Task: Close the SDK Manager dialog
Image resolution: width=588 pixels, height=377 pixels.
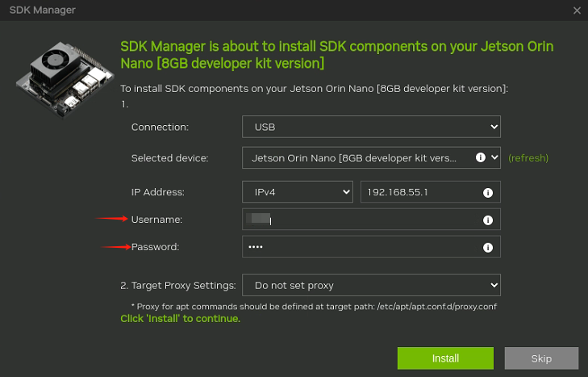Action: click(x=577, y=10)
